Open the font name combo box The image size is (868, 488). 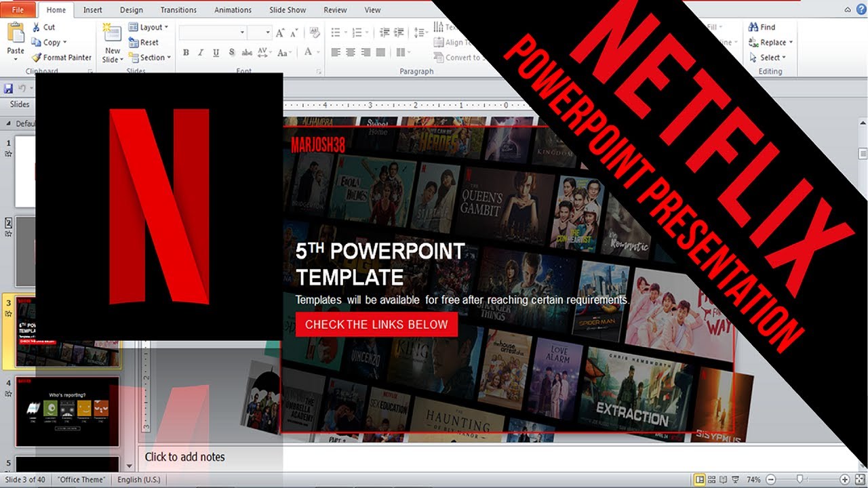tap(212, 33)
